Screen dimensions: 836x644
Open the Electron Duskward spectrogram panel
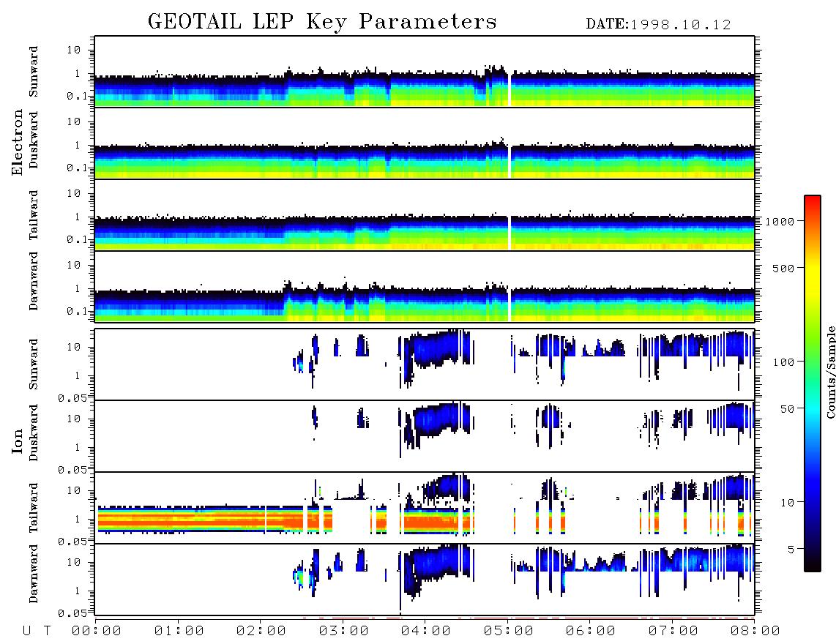click(x=425, y=143)
